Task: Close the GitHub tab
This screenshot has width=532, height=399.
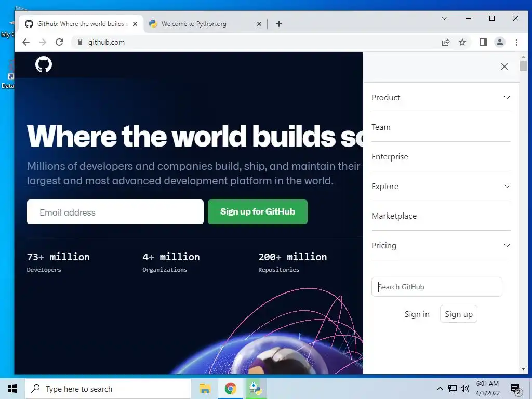Action: pos(135,24)
